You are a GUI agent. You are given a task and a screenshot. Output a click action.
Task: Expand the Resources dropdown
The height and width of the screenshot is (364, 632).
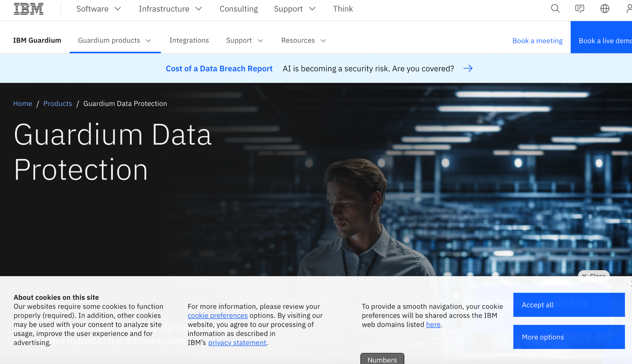point(304,40)
